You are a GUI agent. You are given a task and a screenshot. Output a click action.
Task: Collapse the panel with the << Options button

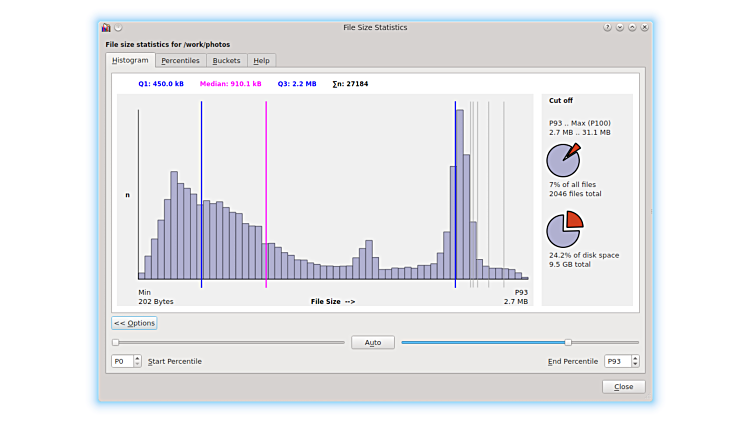134,323
